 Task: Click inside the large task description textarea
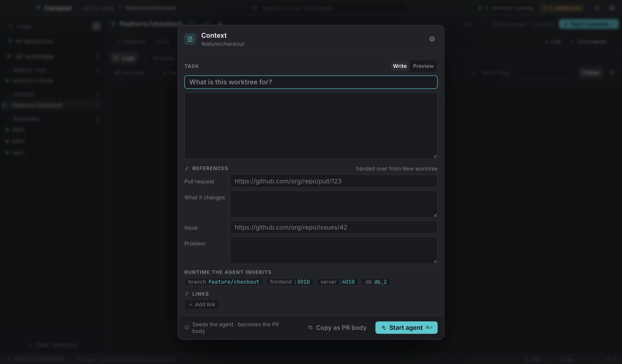coord(311,126)
